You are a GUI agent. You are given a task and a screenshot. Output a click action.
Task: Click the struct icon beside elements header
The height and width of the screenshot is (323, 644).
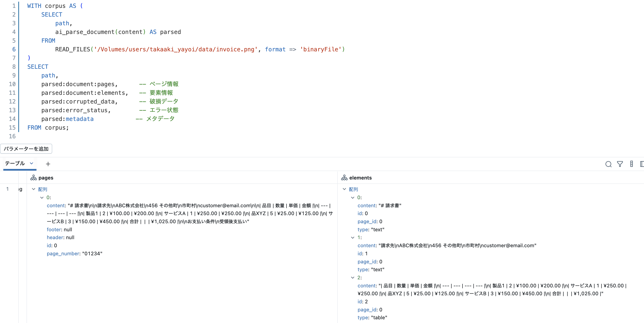coord(344,178)
